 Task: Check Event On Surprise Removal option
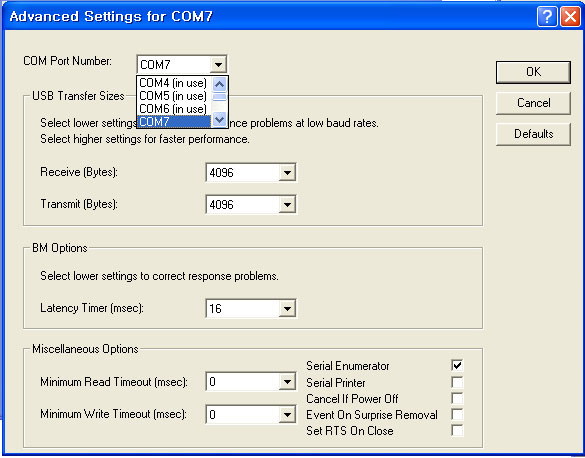click(x=457, y=414)
